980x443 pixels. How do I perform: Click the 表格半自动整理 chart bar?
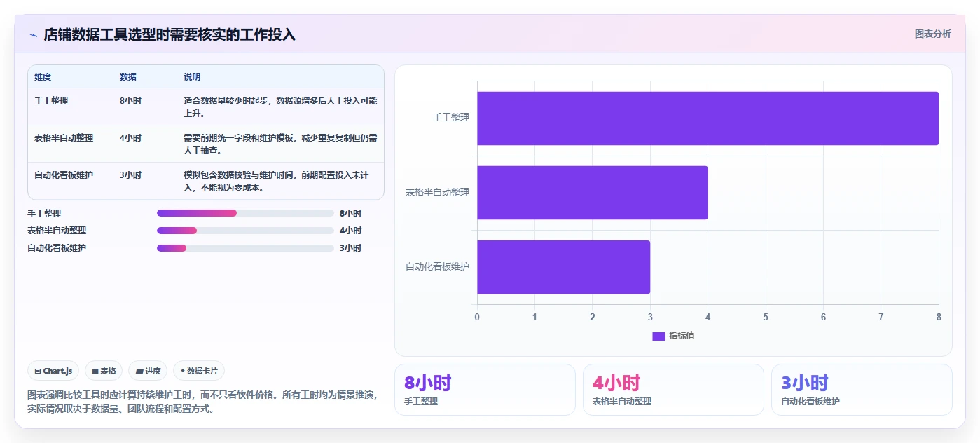(593, 193)
